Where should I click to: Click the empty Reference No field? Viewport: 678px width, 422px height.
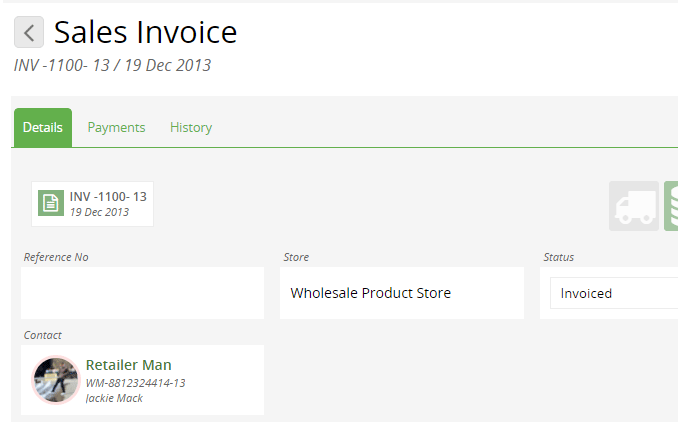142,293
